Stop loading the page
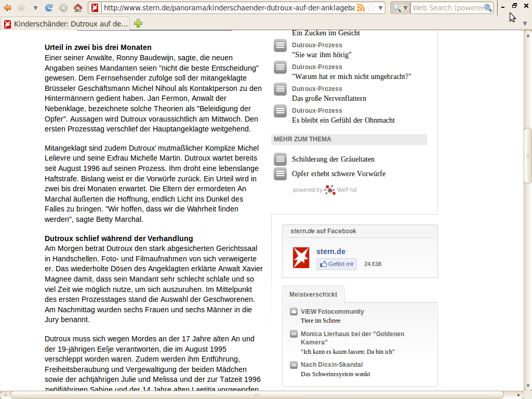532x399 pixels. (63, 7)
